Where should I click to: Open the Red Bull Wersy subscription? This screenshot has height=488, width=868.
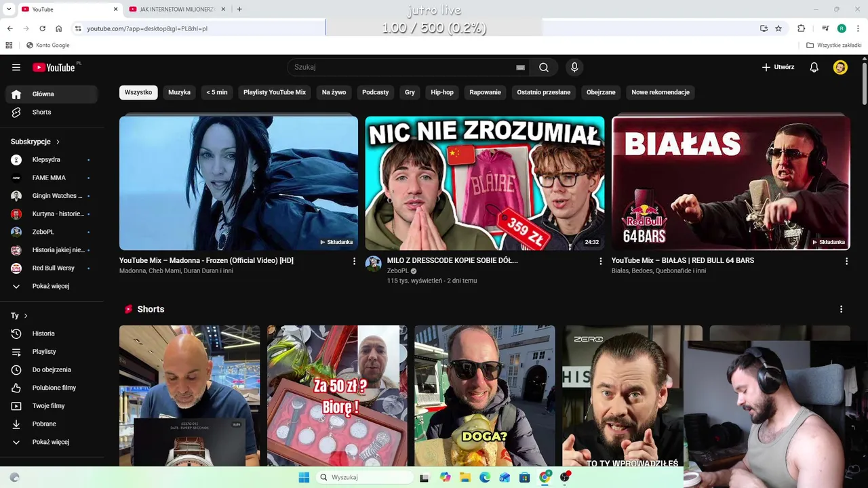coord(52,268)
